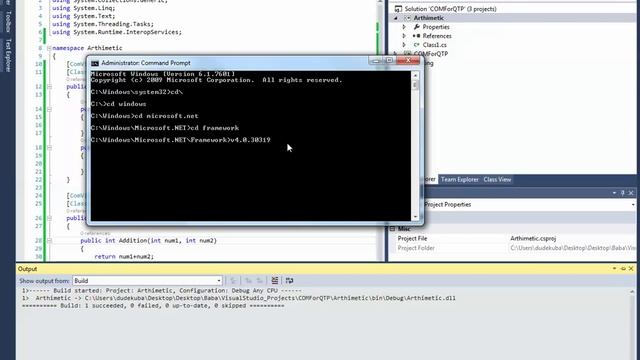Open Properties panel window position menu
Image resolution: width=640 pixels, height=360 pixels.
point(614,193)
